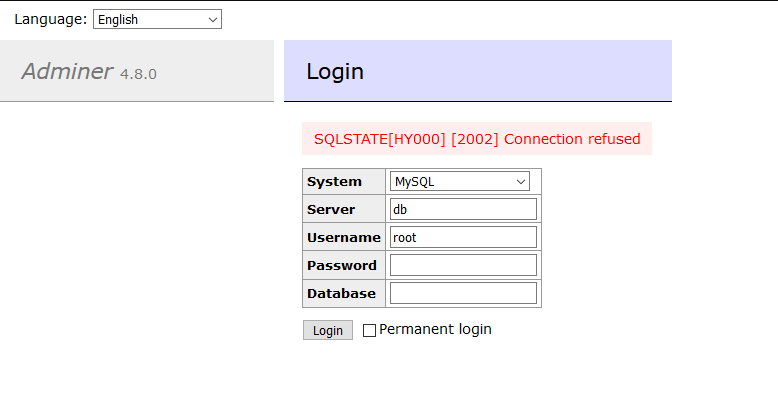This screenshot has height=403, width=778.
Task: Focus the Server field containing db
Action: click(463, 209)
